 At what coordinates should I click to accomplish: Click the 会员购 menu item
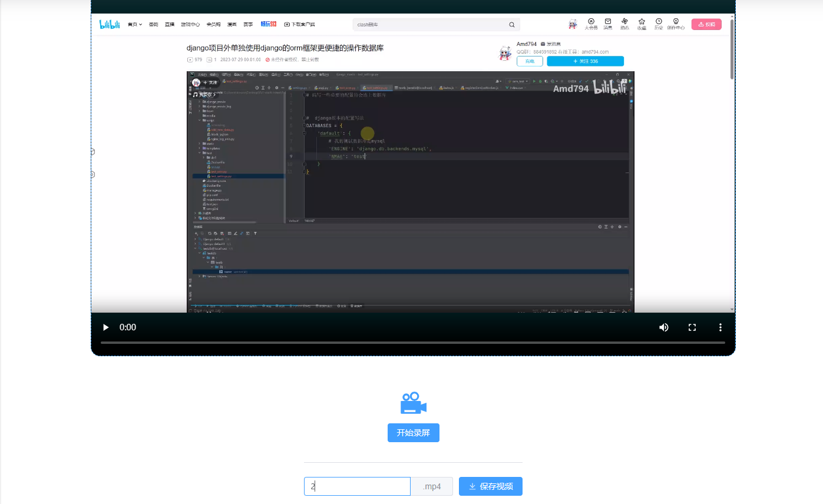click(x=213, y=25)
